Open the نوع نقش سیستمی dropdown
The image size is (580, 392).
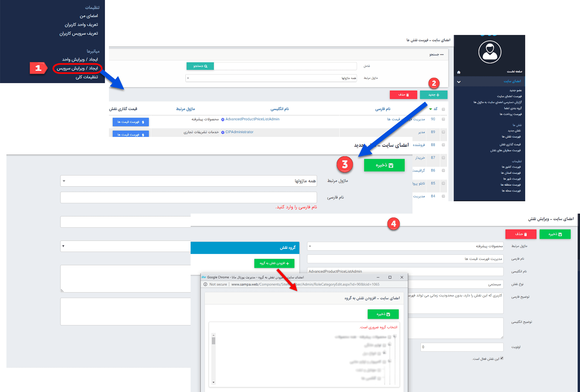click(456, 284)
